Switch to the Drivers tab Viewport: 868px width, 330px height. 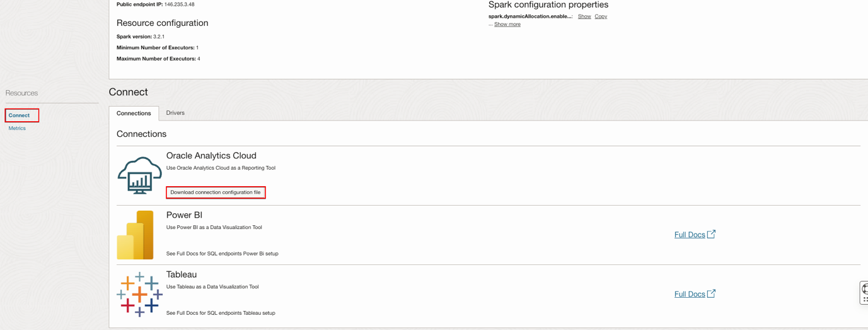(x=175, y=113)
